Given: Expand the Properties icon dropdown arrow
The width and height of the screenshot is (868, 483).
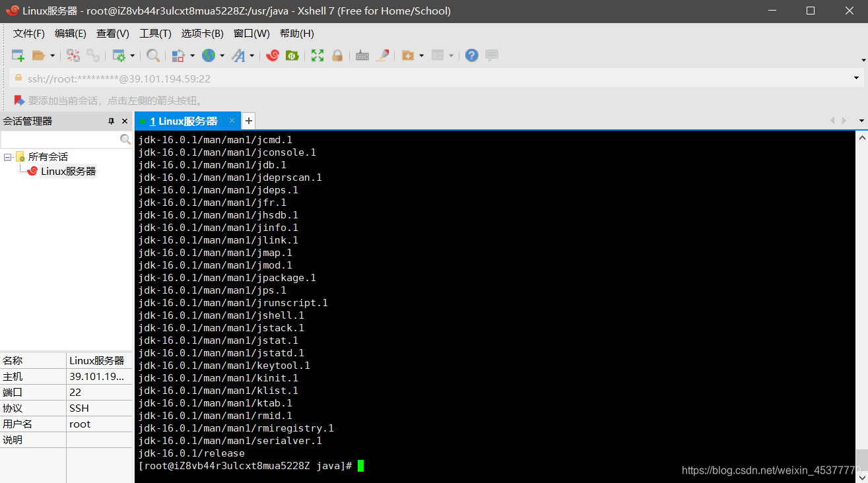Looking at the screenshot, I should (133, 56).
